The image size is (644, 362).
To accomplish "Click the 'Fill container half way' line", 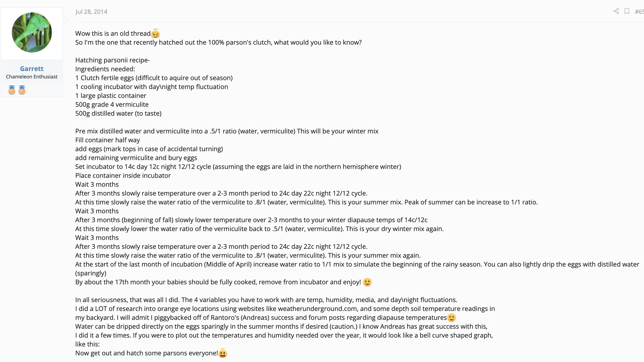I will [107, 140].
